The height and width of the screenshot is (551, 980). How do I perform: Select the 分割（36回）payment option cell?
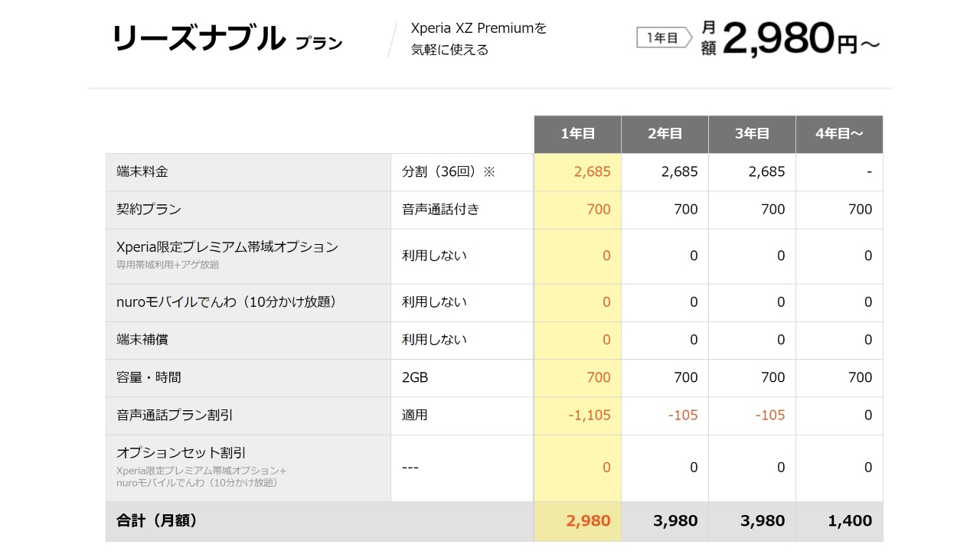point(449,171)
